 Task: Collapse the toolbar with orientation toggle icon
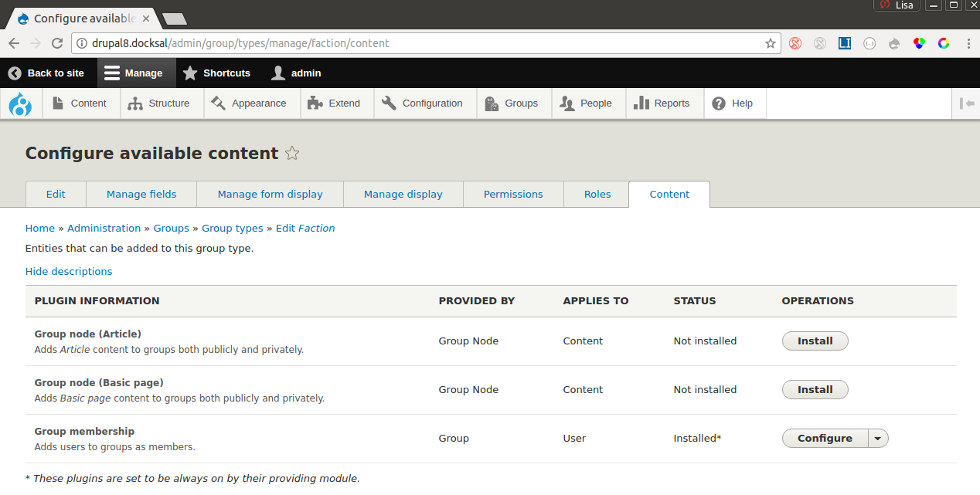[x=966, y=103]
